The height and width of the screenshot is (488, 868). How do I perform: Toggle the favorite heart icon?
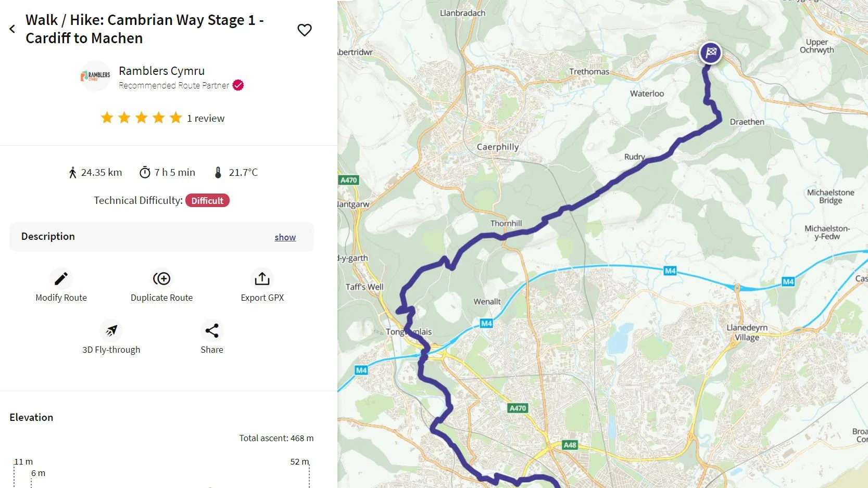point(305,30)
